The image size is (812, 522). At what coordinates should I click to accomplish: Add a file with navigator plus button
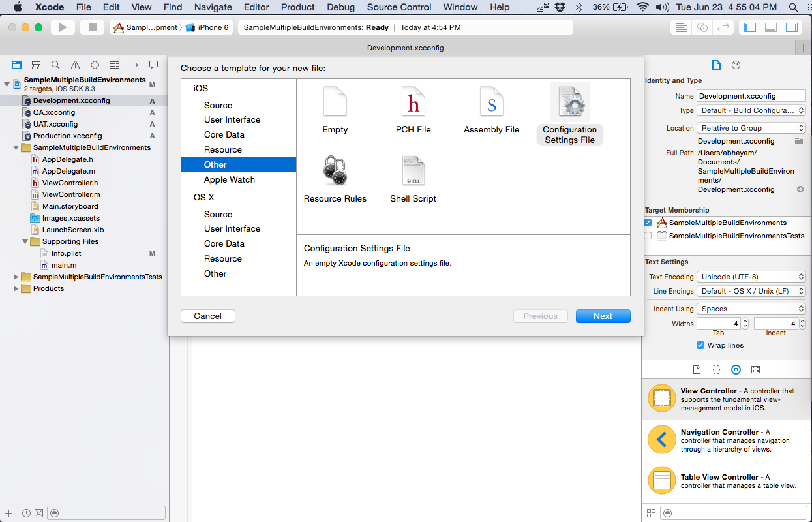click(x=8, y=513)
